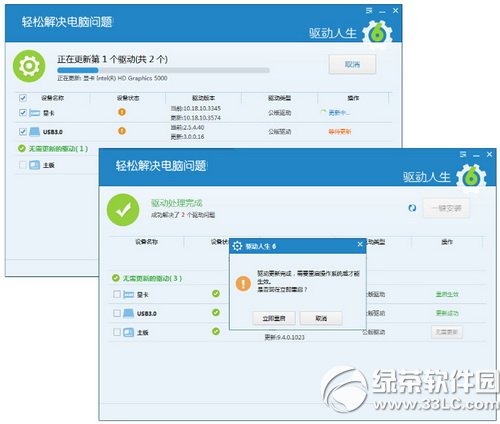The width and height of the screenshot is (500, 424).
Task: Click the 设备名称 column header in front window
Action: click(x=147, y=242)
